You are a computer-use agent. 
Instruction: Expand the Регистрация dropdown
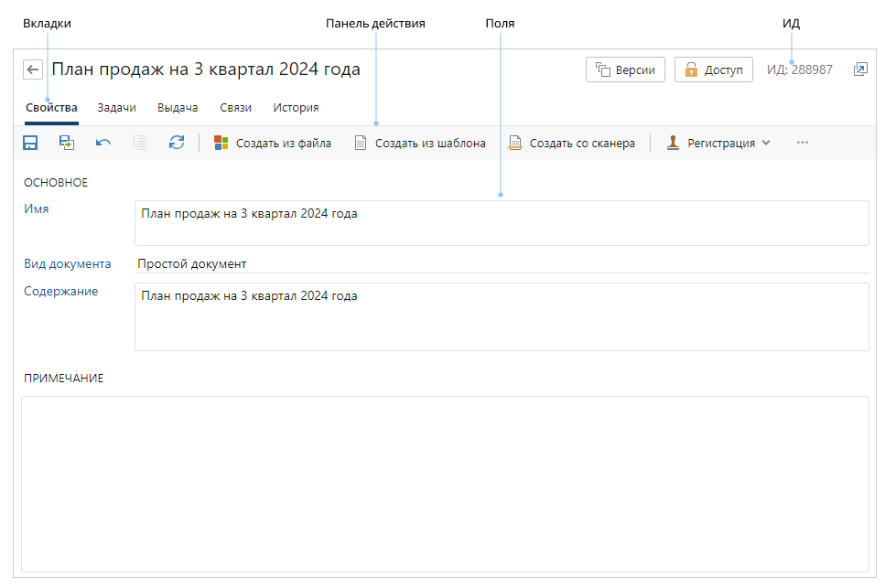(718, 143)
